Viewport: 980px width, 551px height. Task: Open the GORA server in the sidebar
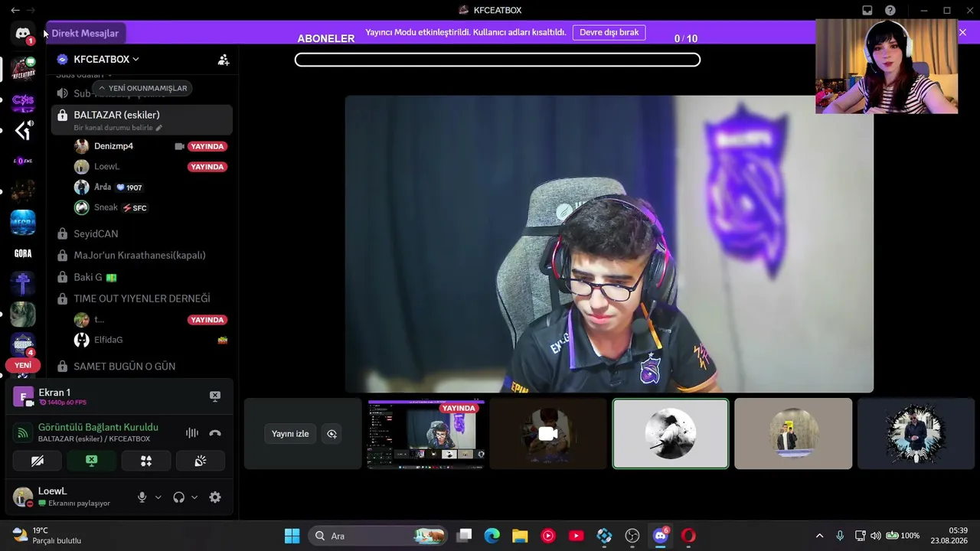[23, 253]
